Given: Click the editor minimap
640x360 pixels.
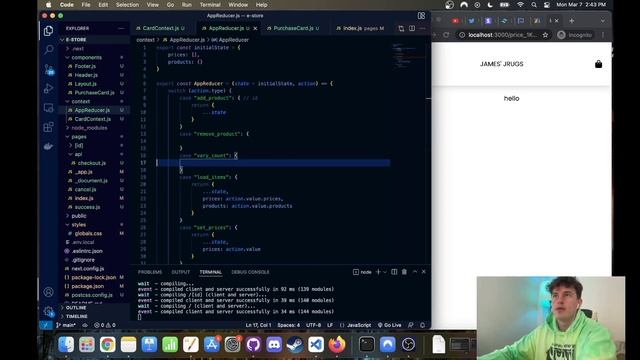Looking at the screenshot, I should point(405,55).
